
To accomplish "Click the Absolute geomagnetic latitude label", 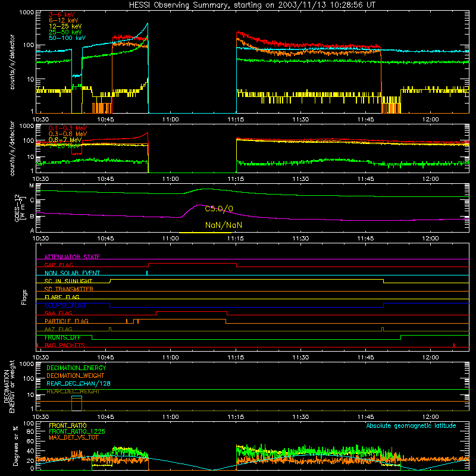I will click(411, 426).
